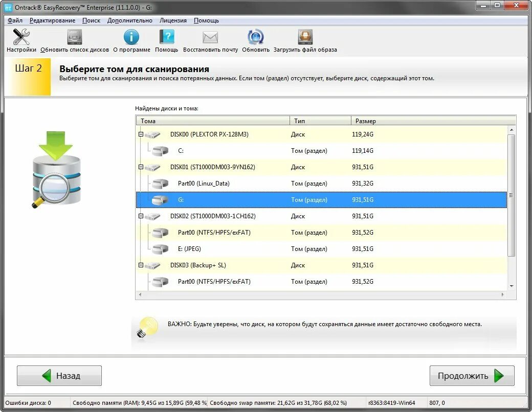Click the Part00 volume icon under DISK03
Viewport: 532px width, 412px height.
tap(160, 282)
